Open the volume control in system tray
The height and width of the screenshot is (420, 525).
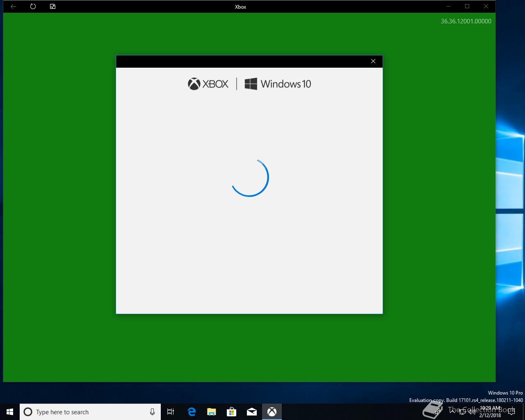472,412
